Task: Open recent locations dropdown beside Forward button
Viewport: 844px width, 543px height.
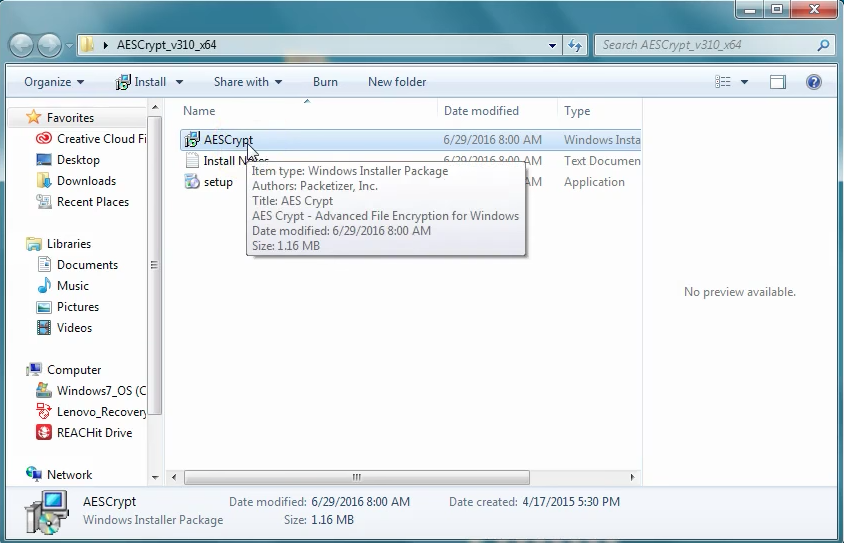Action: coord(69,46)
